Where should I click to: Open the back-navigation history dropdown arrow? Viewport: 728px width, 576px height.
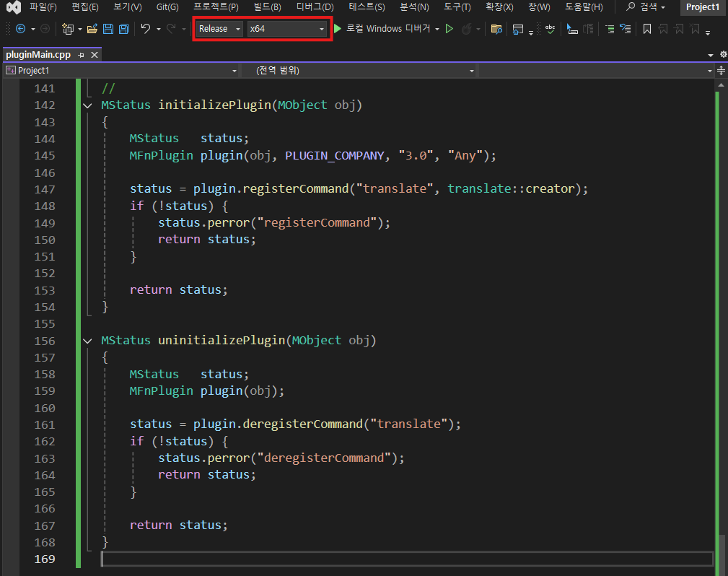click(33, 30)
